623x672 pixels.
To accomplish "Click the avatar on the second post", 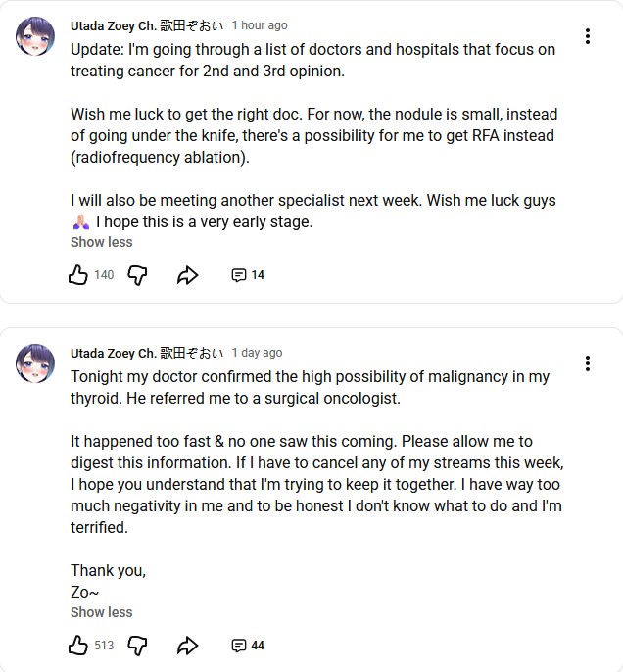I will tap(35, 363).
